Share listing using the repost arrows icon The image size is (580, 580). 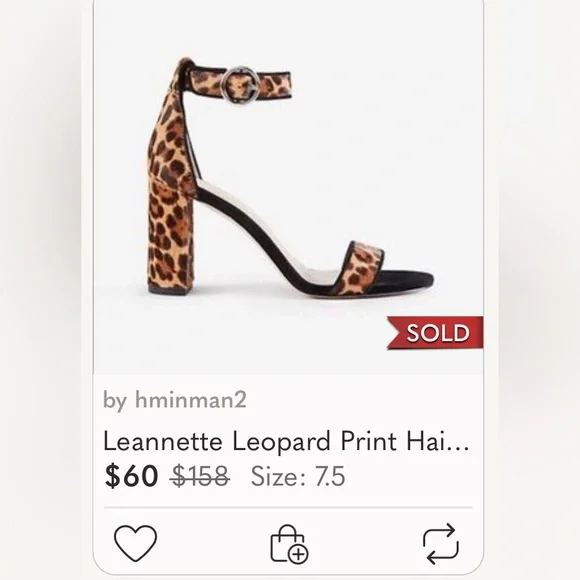pyautogui.click(x=441, y=543)
